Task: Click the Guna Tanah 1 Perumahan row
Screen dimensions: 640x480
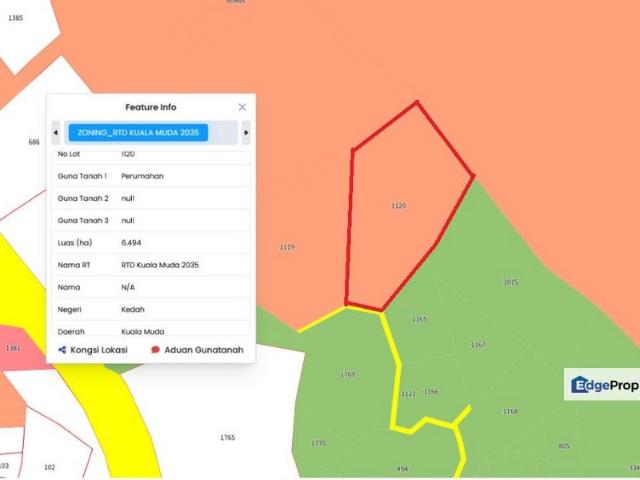Action: [x=150, y=176]
